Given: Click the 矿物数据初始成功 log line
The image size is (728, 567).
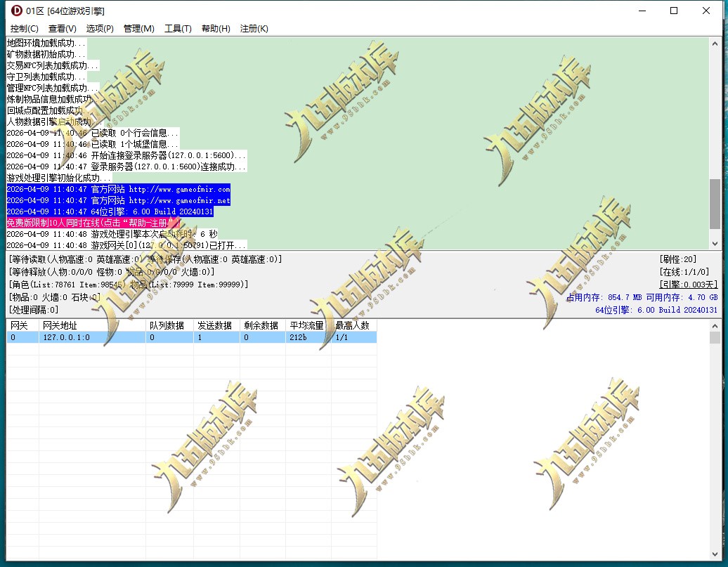Looking at the screenshot, I should pyautogui.click(x=46, y=54).
